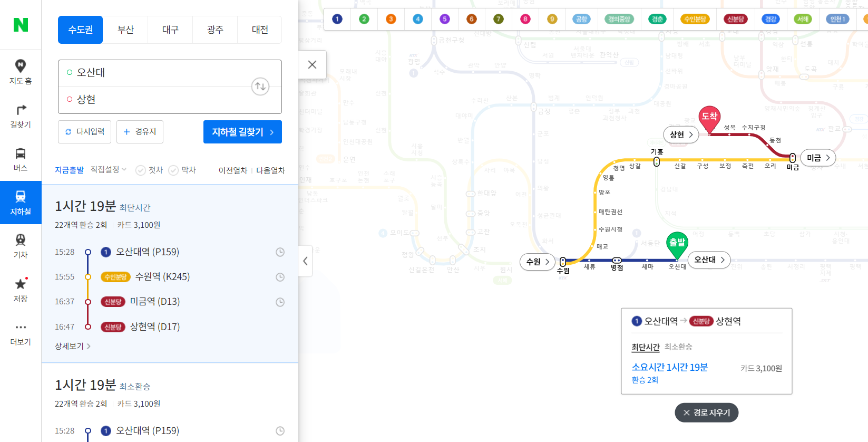Switch to 대구 region tab
This screenshot has width=868, height=442.
point(170,30)
